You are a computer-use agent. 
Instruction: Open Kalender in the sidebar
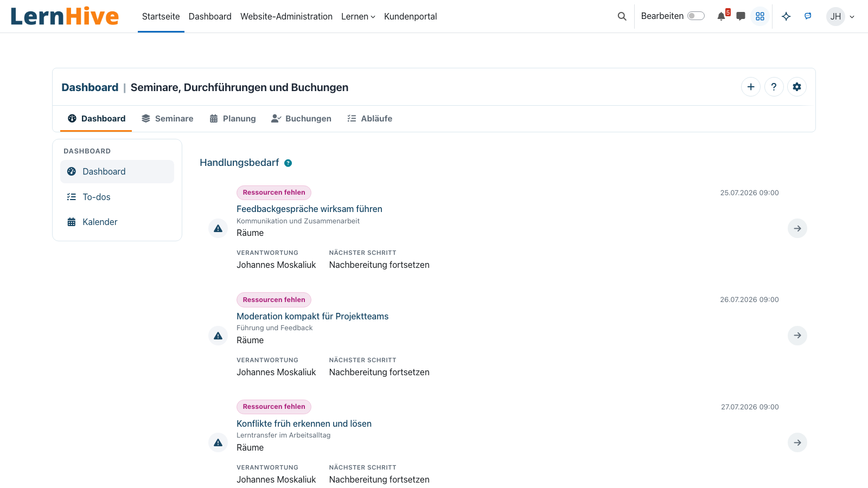point(117,222)
